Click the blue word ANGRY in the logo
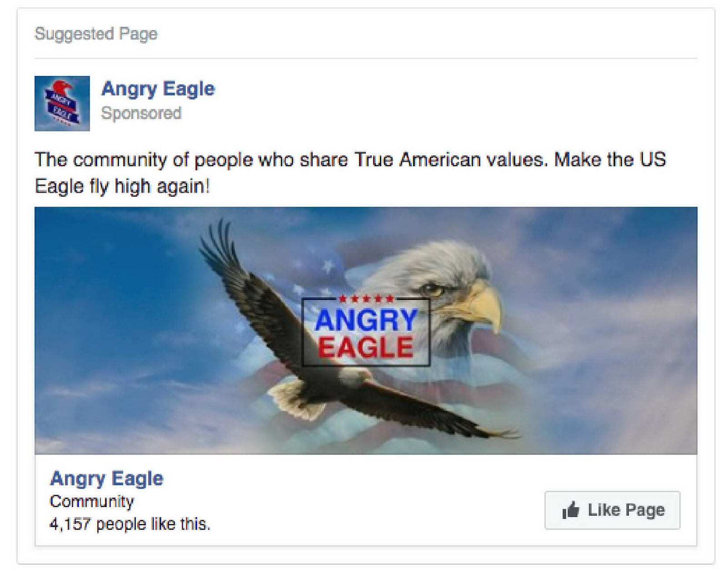728x578 pixels. [x=366, y=319]
